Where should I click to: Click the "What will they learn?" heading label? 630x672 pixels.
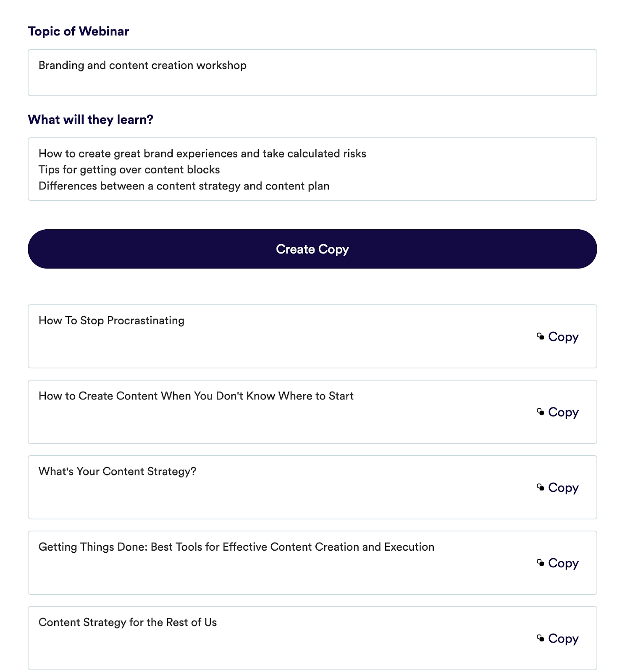[x=90, y=119]
